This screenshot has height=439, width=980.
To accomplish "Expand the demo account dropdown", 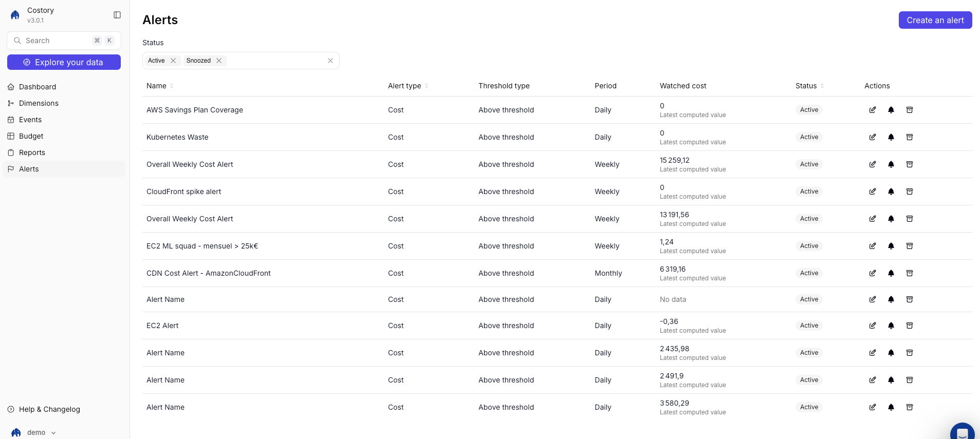I will (x=34, y=432).
